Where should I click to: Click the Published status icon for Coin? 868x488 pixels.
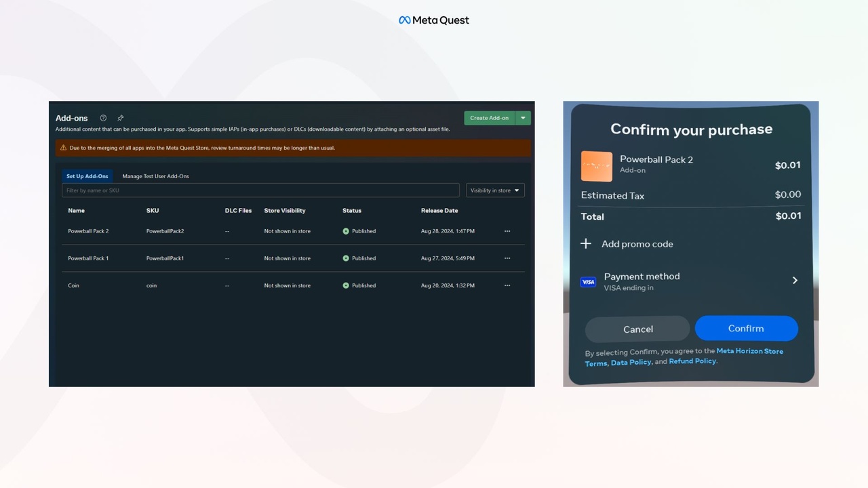coord(346,285)
